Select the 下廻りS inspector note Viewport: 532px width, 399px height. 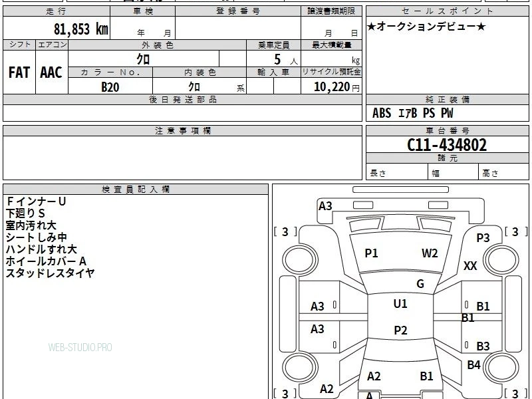pos(25,213)
